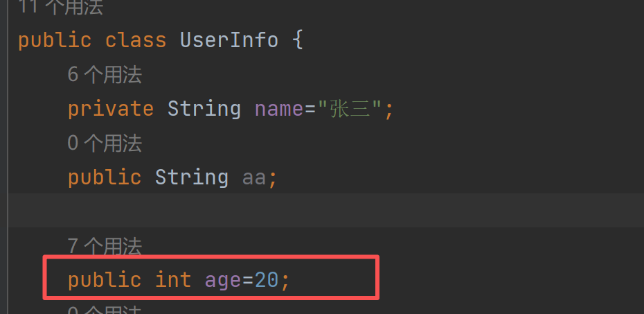This screenshot has height=314, width=644.
Task: Select the name field identifier
Action: (x=278, y=109)
